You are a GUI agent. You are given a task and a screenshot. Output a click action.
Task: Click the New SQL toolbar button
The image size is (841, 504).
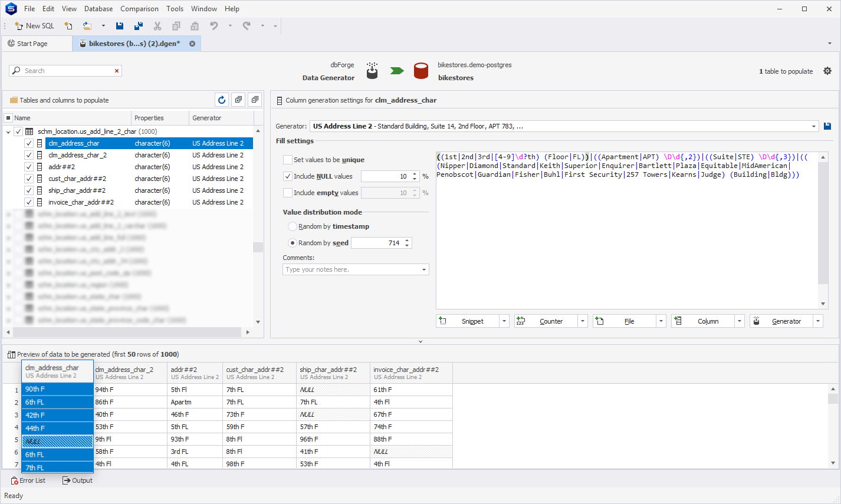point(34,26)
